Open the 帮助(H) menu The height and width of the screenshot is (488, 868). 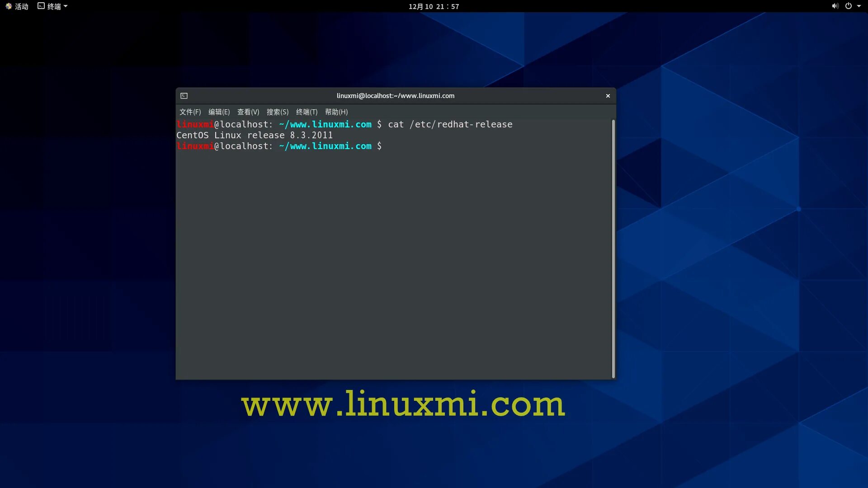[x=336, y=112]
